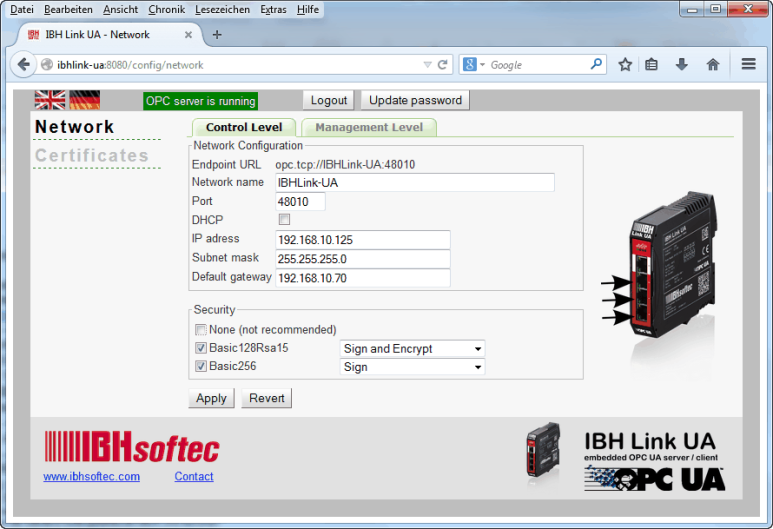Click the Endpoint URL value opc.tcp://IBHLink-UA:48010
The height and width of the screenshot is (529, 773).
tap(345, 164)
